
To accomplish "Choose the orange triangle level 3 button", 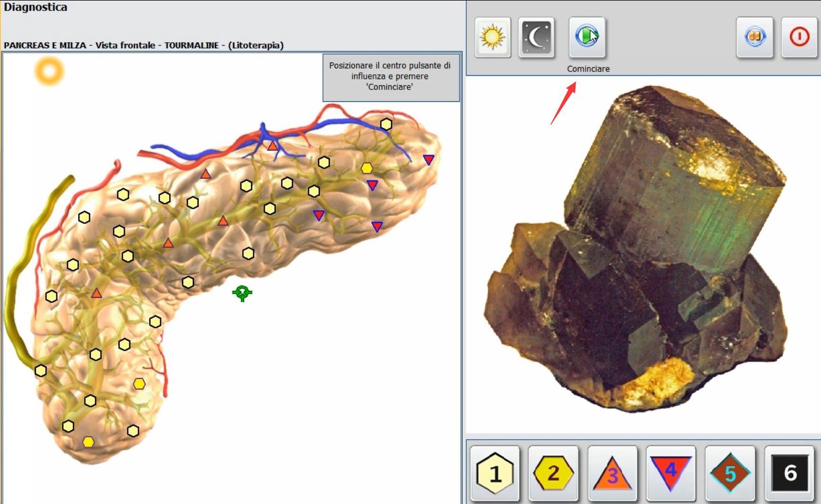I will [x=612, y=473].
